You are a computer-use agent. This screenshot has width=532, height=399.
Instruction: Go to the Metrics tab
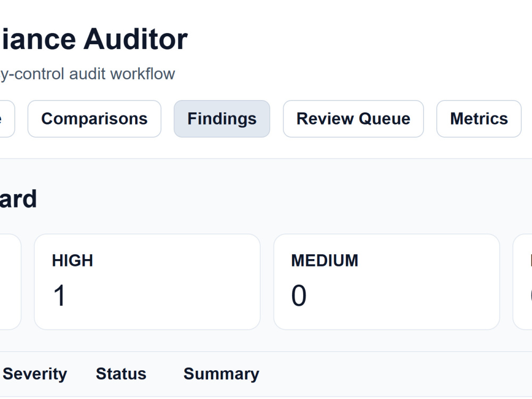(479, 119)
